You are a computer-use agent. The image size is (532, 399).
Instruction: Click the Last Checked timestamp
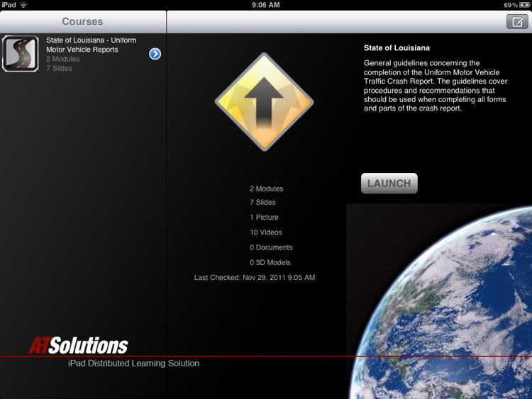coord(255,278)
